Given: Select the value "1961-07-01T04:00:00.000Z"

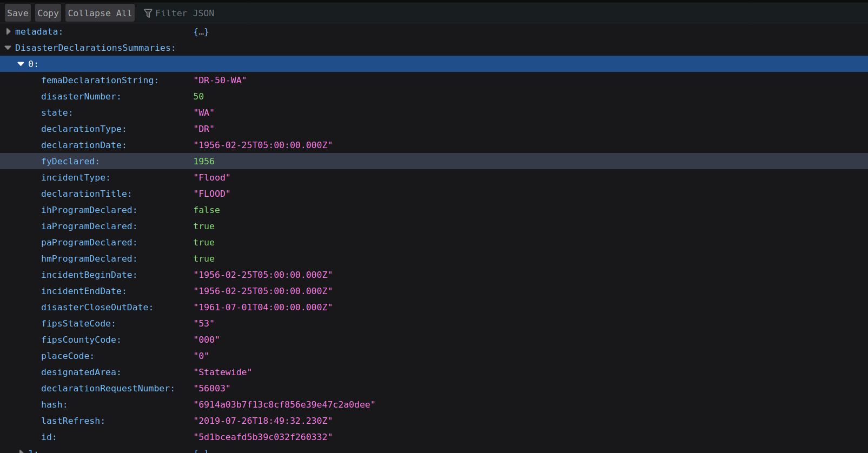Looking at the screenshot, I should 263,307.
